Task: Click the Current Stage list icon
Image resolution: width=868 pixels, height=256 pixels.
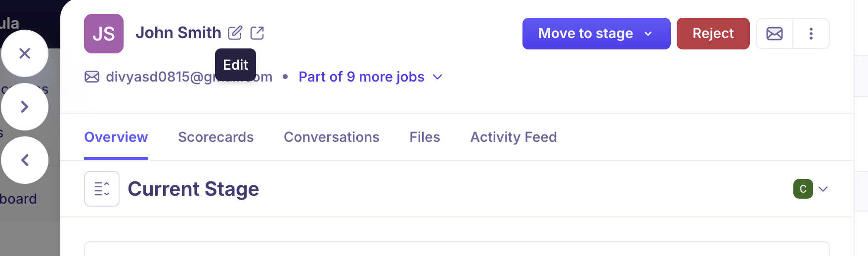Action: (x=102, y=189)
